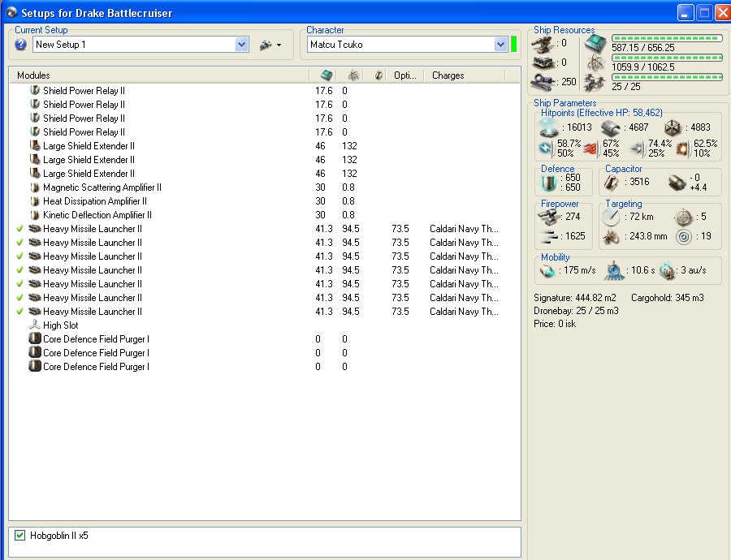
Task: Click the targeting range icon showing 72 km
Action: (610, 218)
